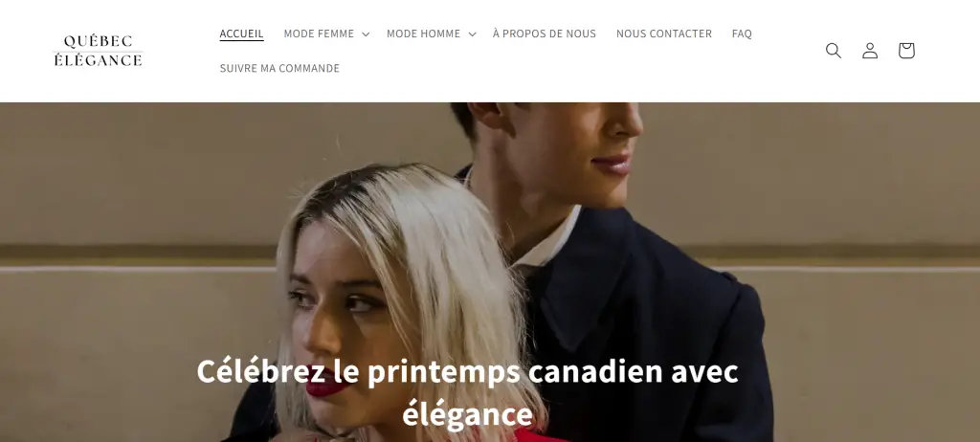980x442 pixels.
Task: Go to the ACCUEIL home link
Action: click(x=241, y=33)
